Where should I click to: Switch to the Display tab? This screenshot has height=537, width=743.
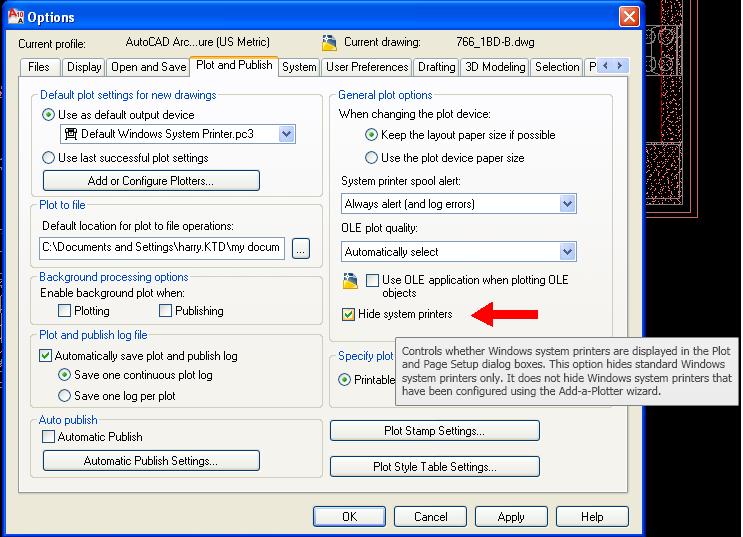click(x=84, y=67)
